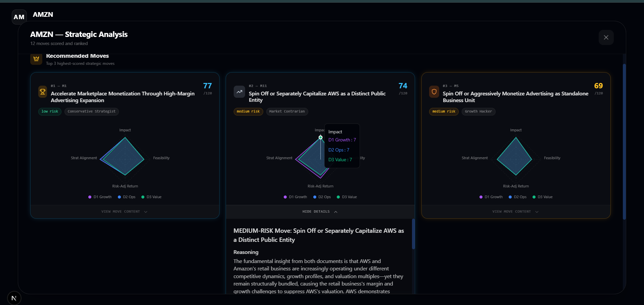The height and width of the screenshot is (305, 644).
Task: Click the 'MEDIUM-RISK Move' details heading
Action: [x=319, y=235]
